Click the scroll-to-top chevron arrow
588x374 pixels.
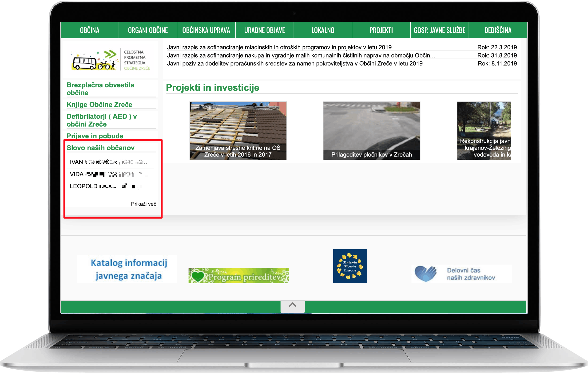pos(293,305)
